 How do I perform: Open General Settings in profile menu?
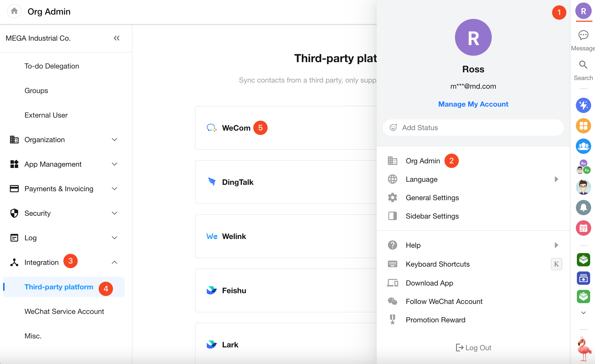(x=432, y=198)
